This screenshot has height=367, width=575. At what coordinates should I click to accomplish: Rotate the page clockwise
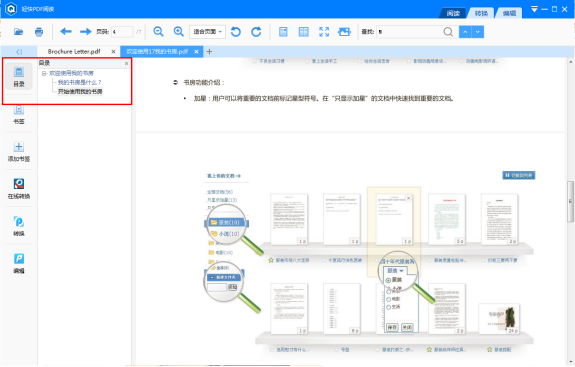point(256,32)
